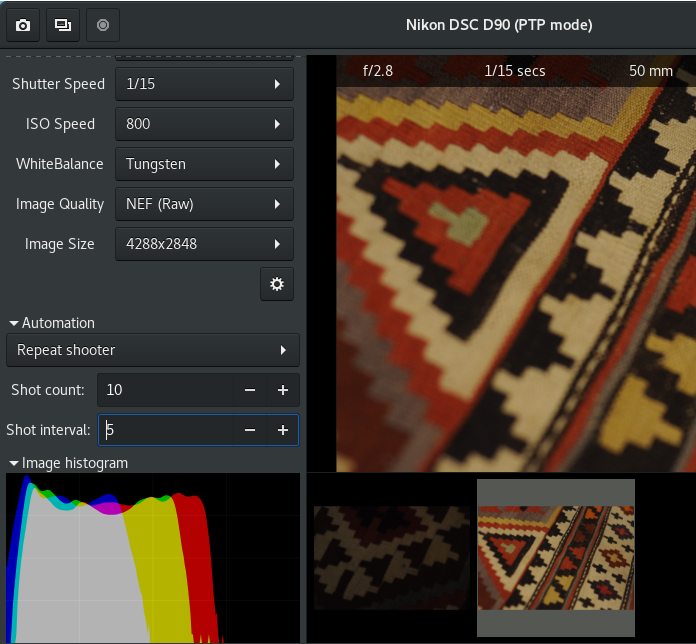Open the settings gear button
696x644 pixels.
pos(276,284)
